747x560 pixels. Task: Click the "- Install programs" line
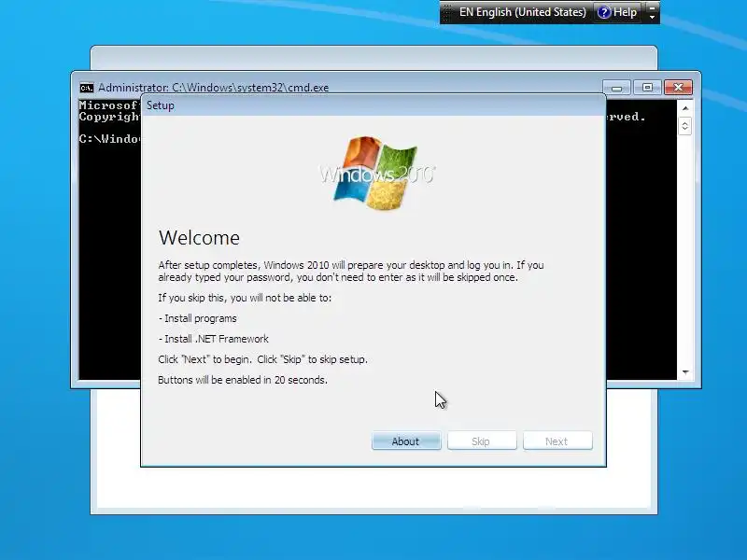[x=197, y=318]
